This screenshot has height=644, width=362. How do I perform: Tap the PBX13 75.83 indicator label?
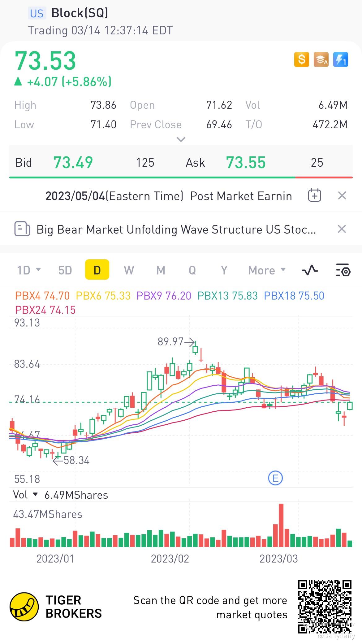(x=227, y=296)
